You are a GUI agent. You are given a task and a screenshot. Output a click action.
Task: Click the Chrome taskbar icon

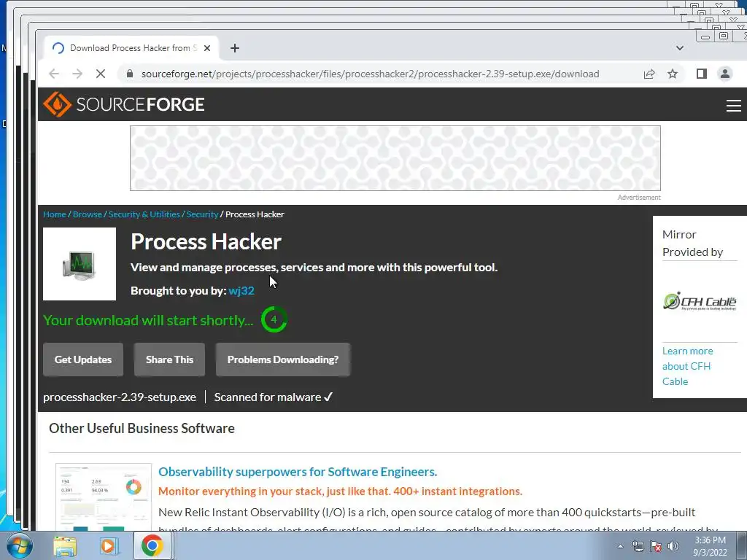tap(152, 545)
